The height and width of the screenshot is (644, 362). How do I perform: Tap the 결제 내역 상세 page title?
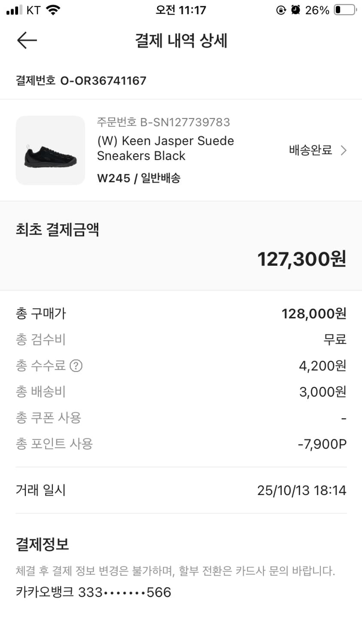point(181,41)
